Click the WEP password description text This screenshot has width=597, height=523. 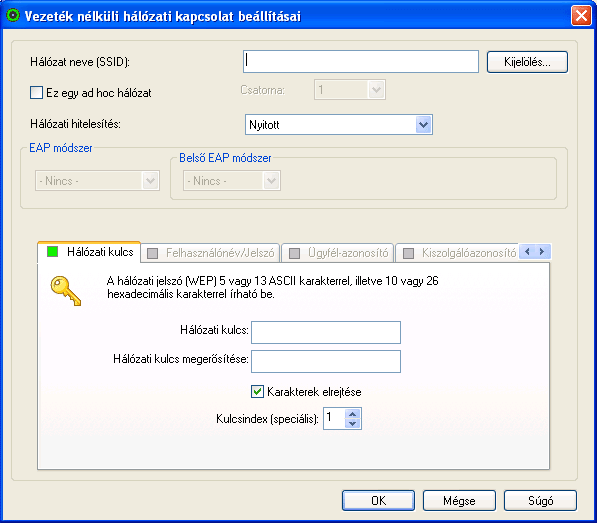click(x=273, y=287)
